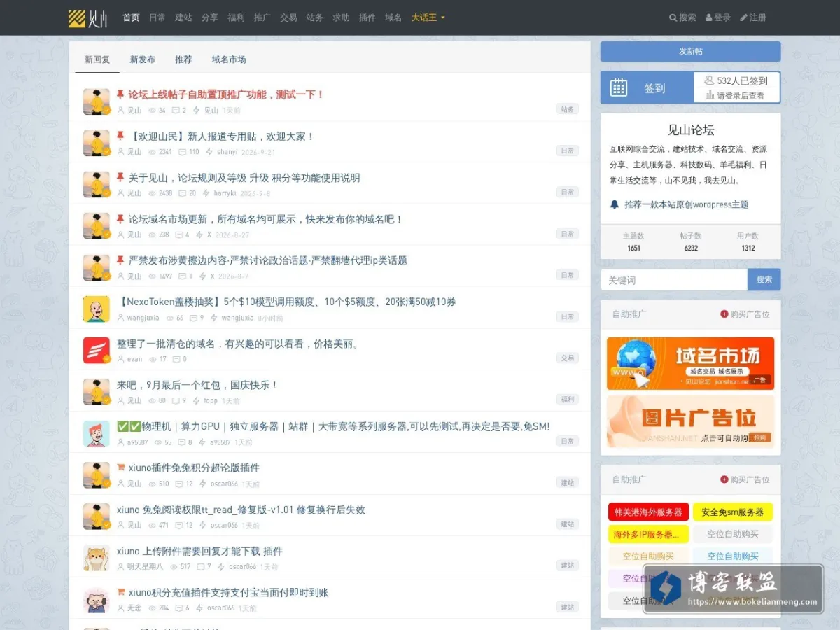Click 无念's avatar icon
Image resolution: width=840 pixels, height=630 pixels.
(x=97, y=599)
